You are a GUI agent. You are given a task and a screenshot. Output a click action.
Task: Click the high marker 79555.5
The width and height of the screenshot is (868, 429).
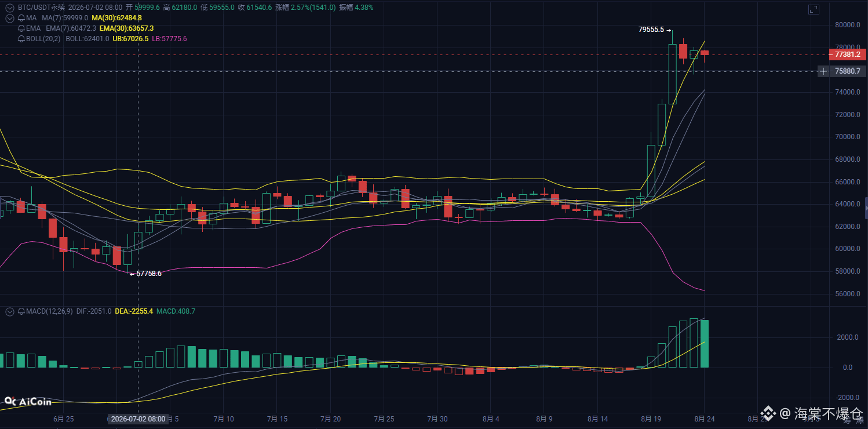coord(651,30)
